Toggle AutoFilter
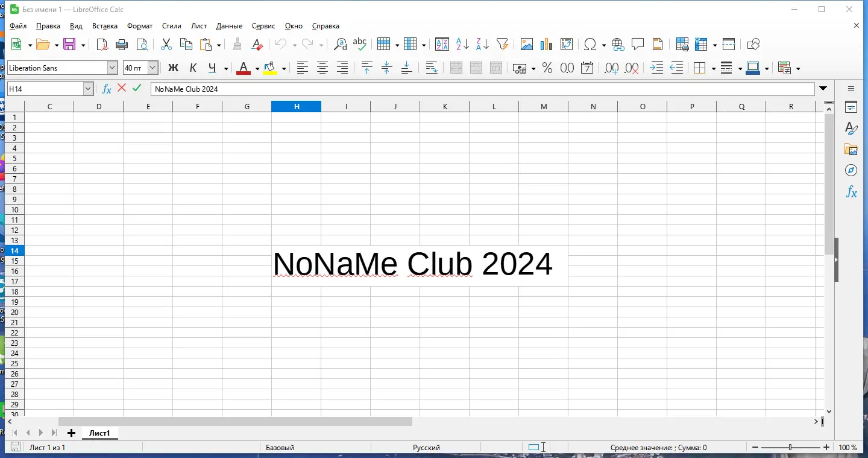Viewport: 868px width, 458px height. coord(502,44)
